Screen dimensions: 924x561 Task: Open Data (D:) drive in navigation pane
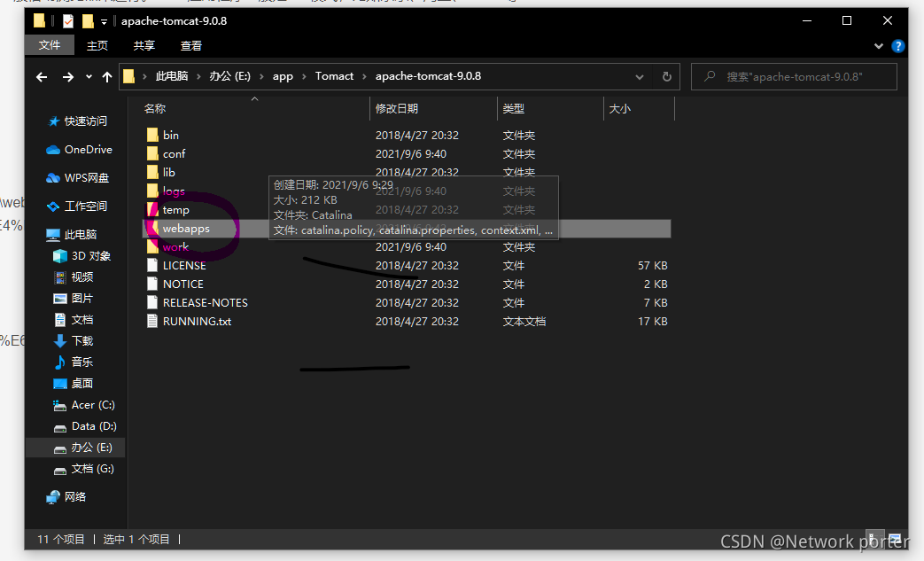point(94,426)
